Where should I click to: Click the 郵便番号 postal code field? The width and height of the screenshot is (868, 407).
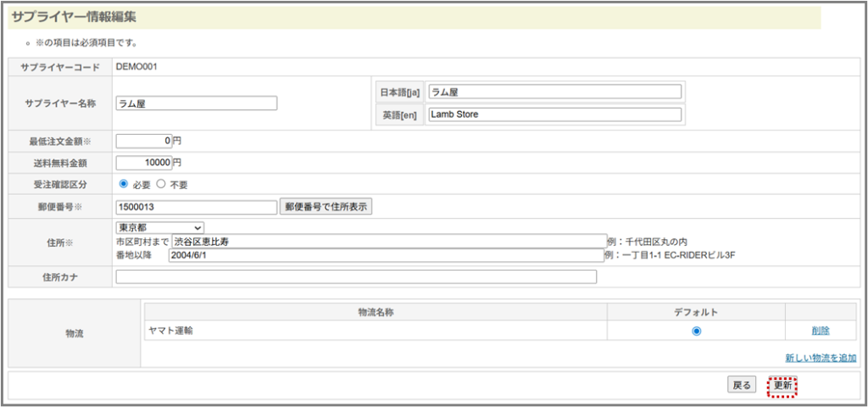coord(196,207)
